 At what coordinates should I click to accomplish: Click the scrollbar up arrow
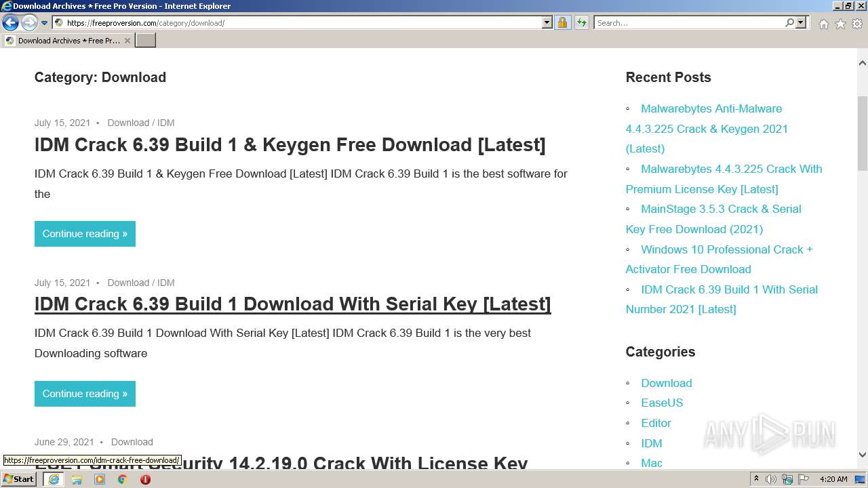click(863, 63)
